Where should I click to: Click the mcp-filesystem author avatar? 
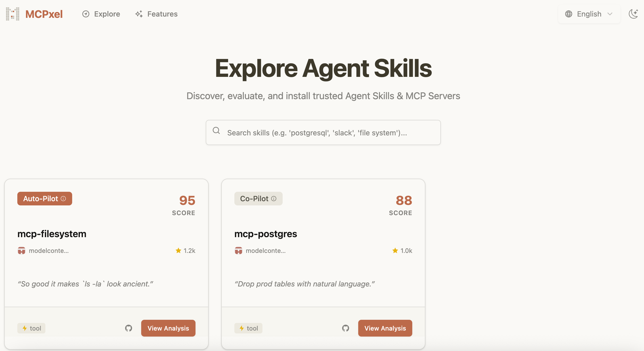click(22, 251)
